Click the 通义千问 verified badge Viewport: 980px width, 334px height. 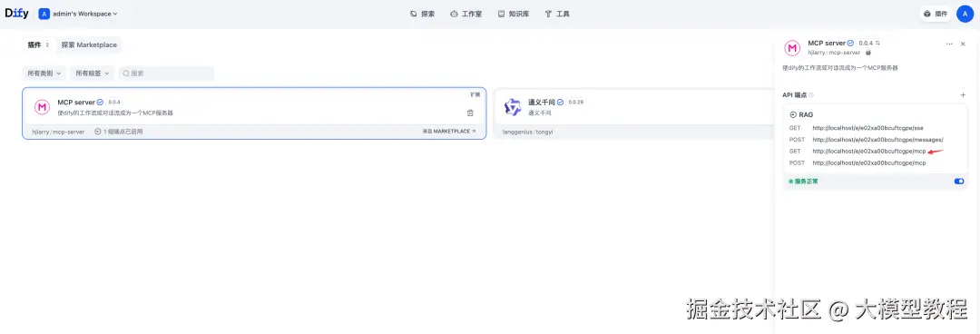click(x=561, y=102)
